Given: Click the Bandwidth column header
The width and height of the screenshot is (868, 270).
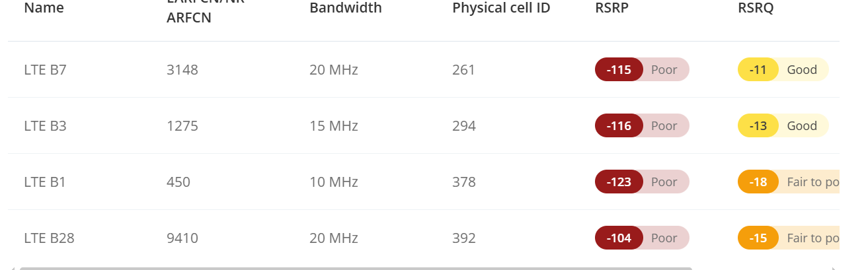Looking at the screenshot, I should tap(345, 9).
